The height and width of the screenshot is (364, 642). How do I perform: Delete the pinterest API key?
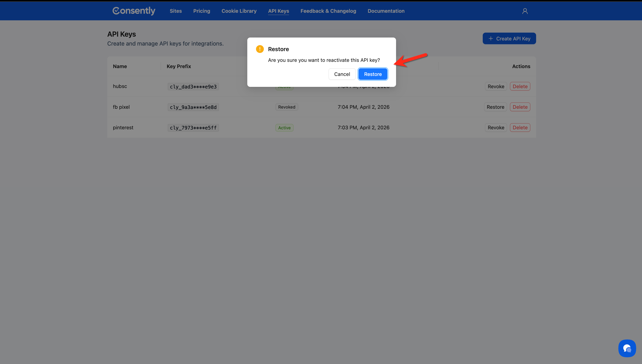click(520, 128)
